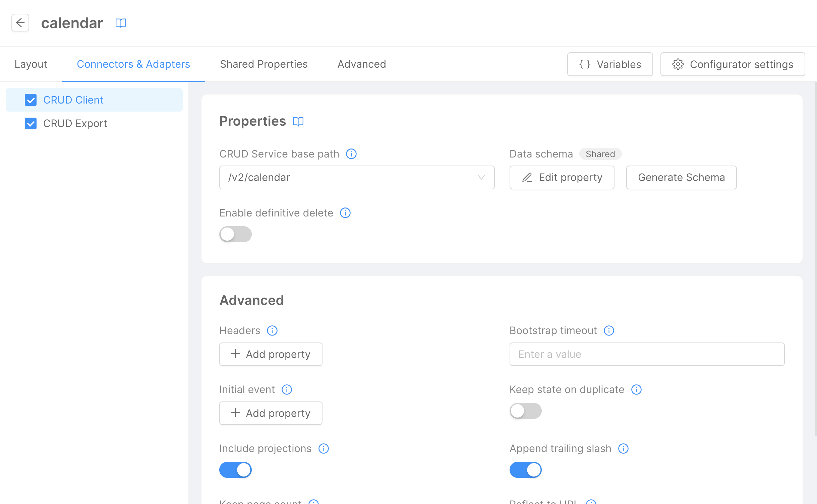Click the info icon beside Keep state on duplicate

click(637, 389)
